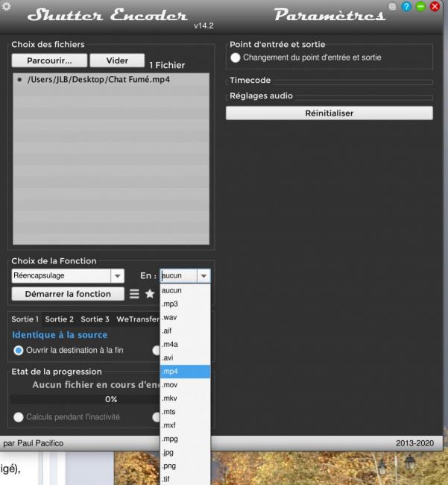Open the Sortie 3 tab
This screenshot has height=485, width=448.
tap(95, 319)
